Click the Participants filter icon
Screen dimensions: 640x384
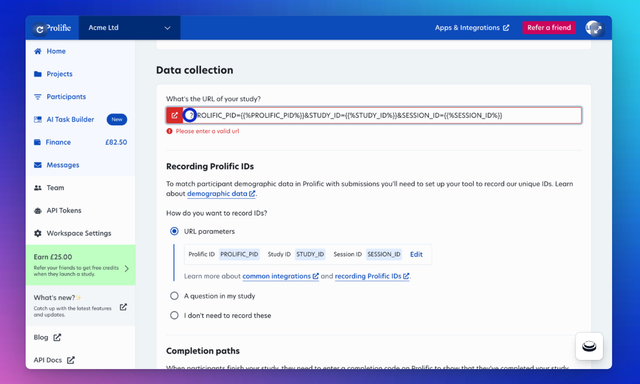point(38,97)
